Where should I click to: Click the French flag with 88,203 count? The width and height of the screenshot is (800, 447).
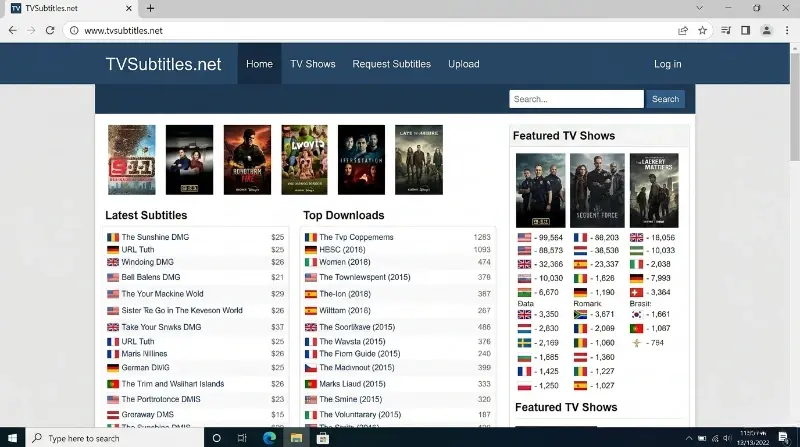click(580, 237)
